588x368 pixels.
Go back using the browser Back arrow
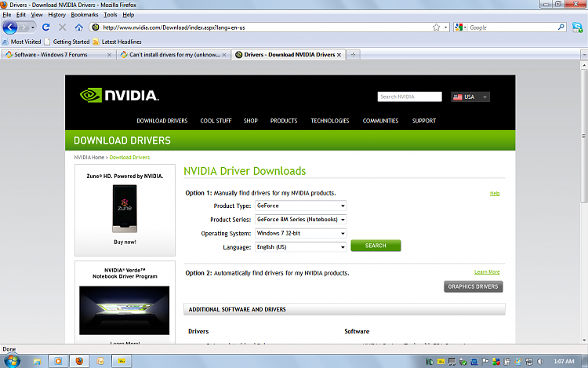pyautogui.click(x=9, y=27)
